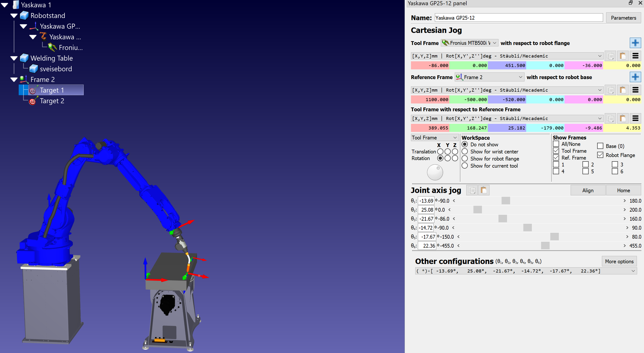Collapse the Welding Table tree node

coord(14,58)
